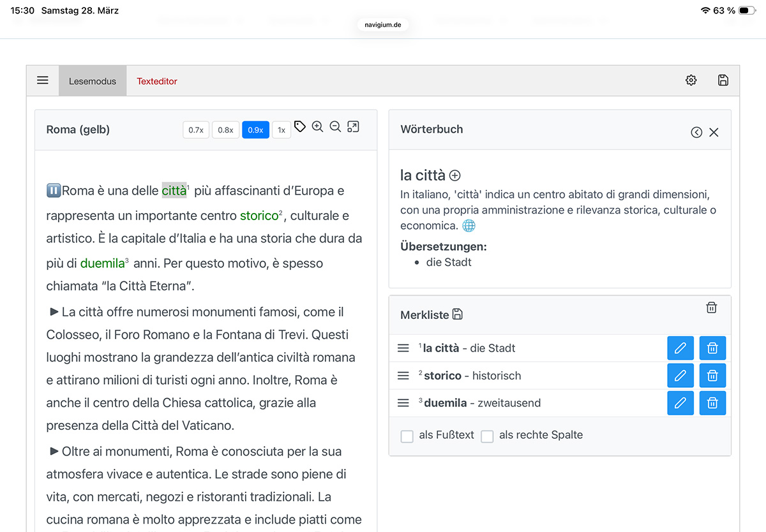
Task: Enable the 'als Fußtext' checkbox
Action: click(x=407, y=436)
